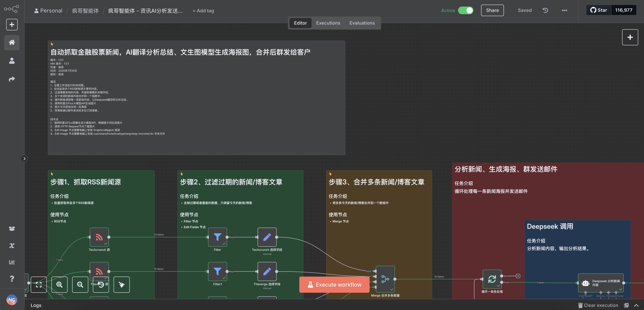Click the Output Parser connector on Deepseek node
This screenshot has height=310, width=644.
pos(616,292)
